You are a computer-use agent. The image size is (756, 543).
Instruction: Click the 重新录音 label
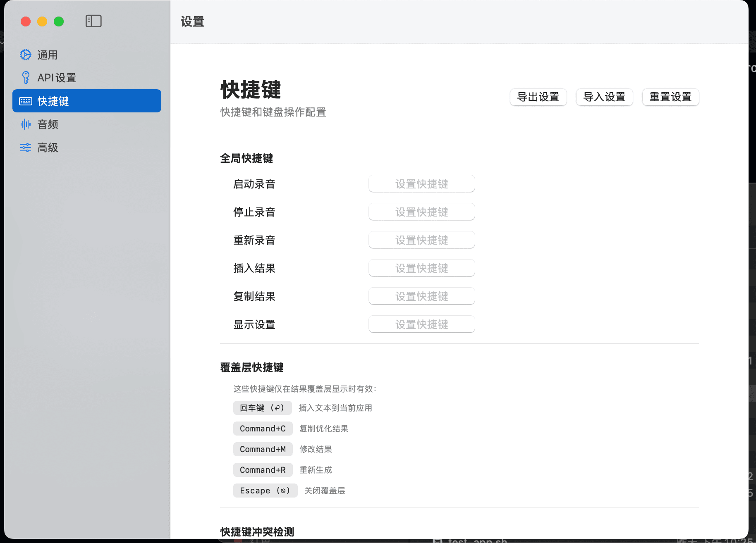(254, 240)
